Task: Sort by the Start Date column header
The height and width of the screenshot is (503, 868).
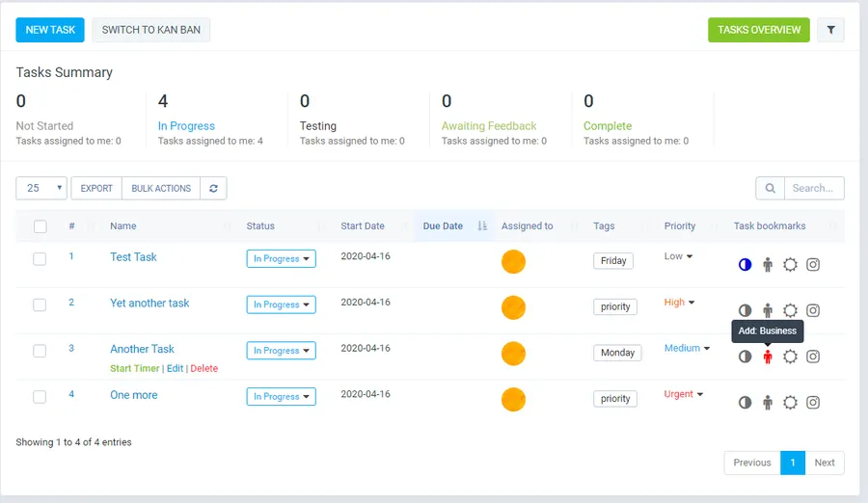Action: point(362,225)
